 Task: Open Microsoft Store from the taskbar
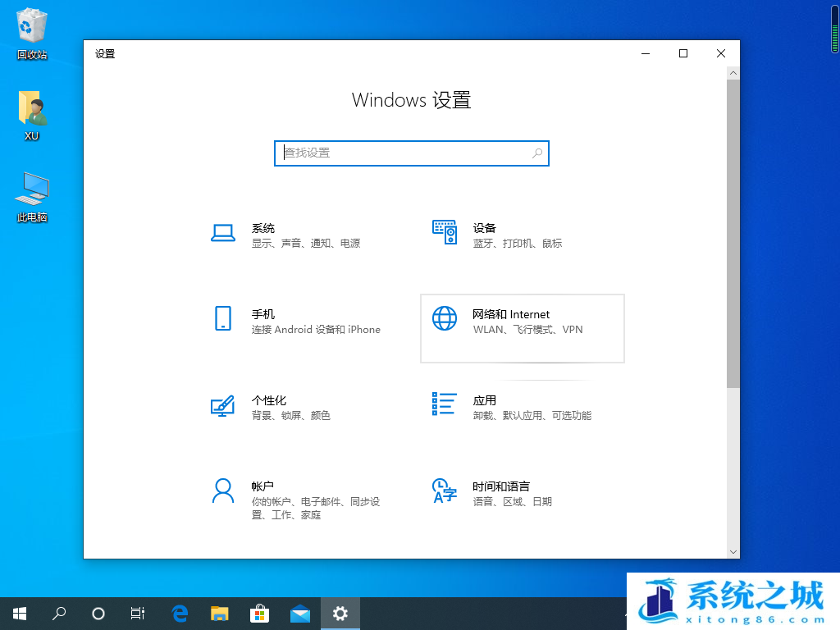pyautogui.click(x=259, y=613)
